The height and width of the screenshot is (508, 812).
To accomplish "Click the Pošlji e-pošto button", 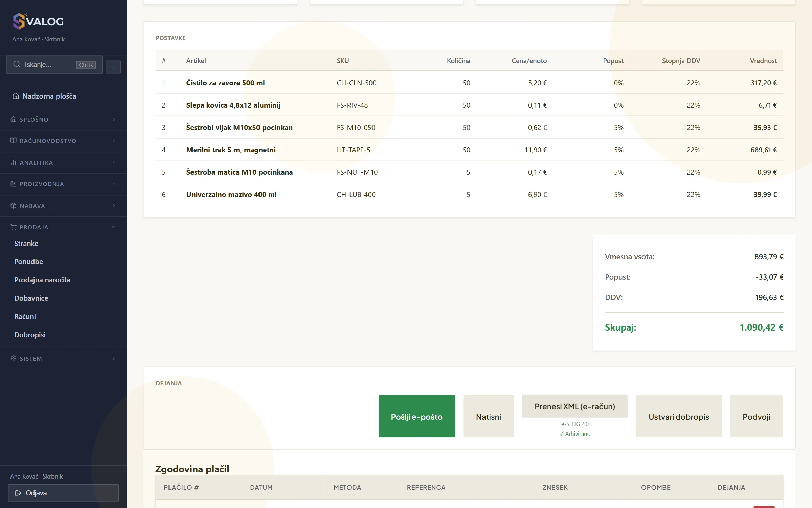I will pos(416,416).
